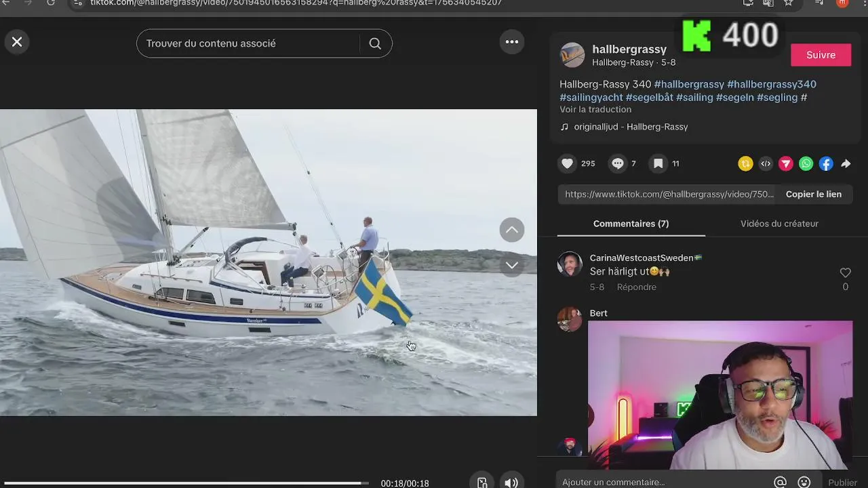Click the yellow repost icon

click(x=745, y=163)
